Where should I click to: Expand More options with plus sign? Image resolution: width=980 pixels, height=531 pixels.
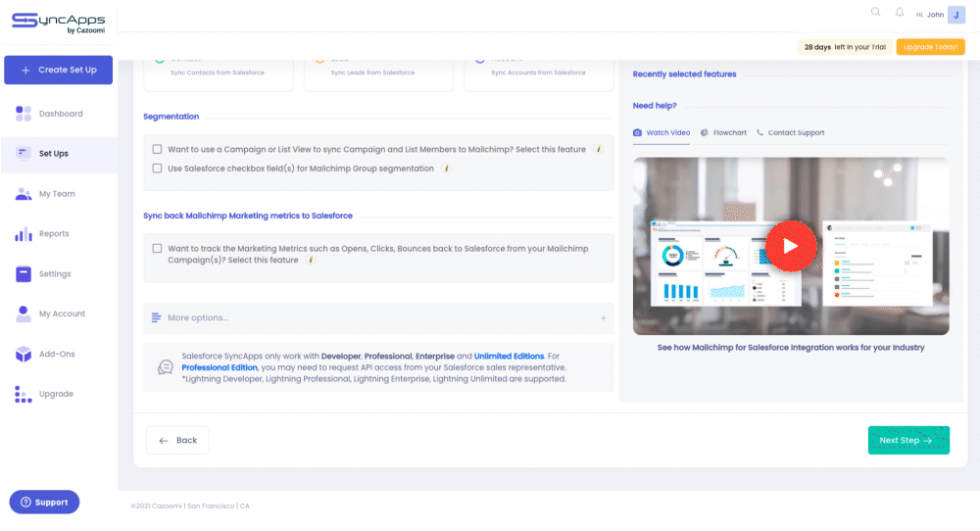(603, 318)
